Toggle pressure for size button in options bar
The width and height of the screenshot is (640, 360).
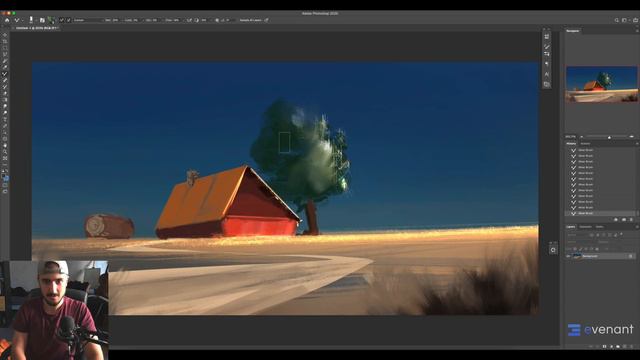click(267, 20)
